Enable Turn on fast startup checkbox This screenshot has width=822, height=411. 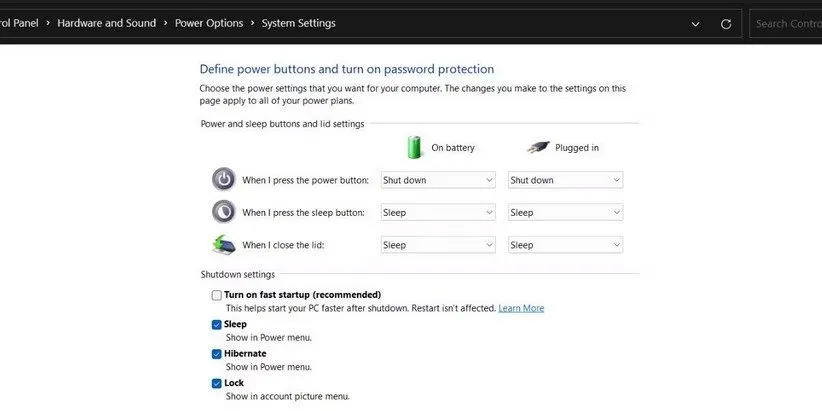[x=217, y=295]
